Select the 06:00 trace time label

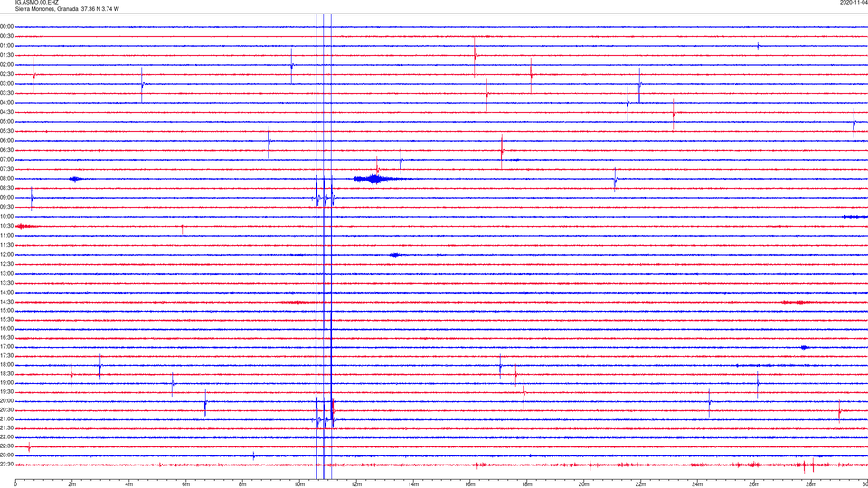[x=6, y=141]
